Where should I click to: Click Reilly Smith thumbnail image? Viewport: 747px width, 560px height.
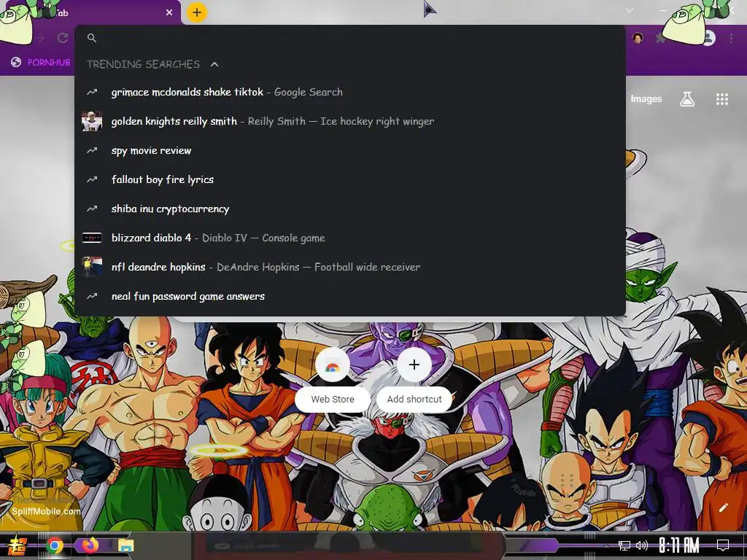[x=92, y=121]
